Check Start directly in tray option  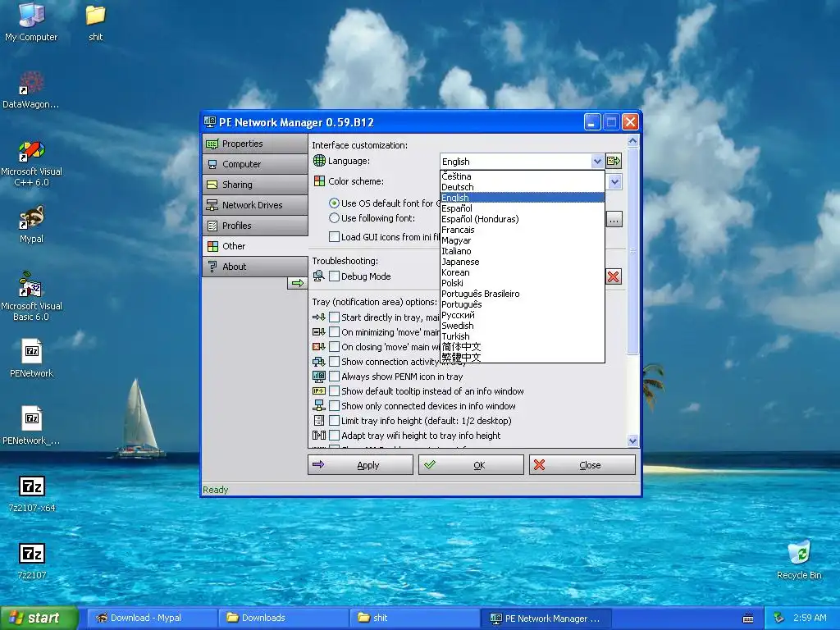(x=335, y=317)
